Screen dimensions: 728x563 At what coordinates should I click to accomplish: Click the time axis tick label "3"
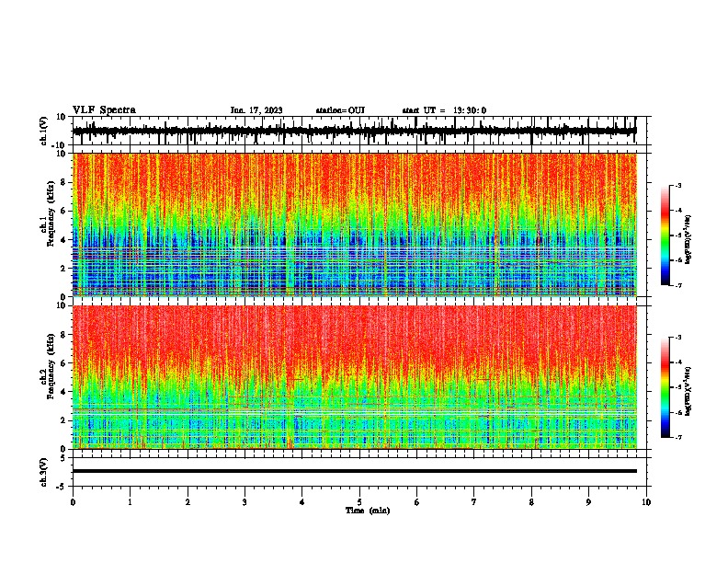(245, 502)
